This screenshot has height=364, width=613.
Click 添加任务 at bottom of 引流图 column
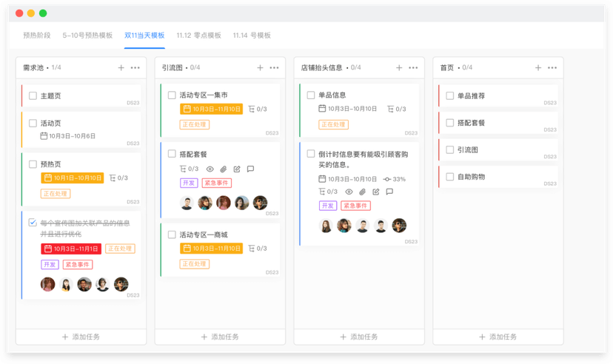(x=220, y=337)
